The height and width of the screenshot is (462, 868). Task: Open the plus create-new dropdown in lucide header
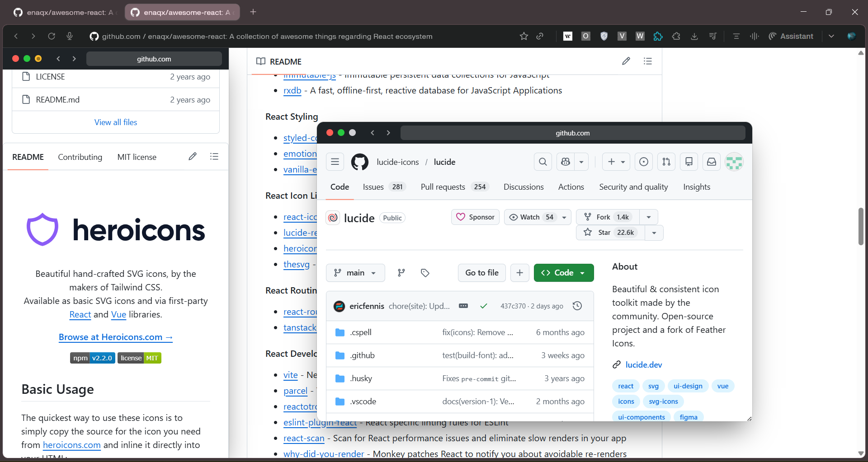(616, 162)
